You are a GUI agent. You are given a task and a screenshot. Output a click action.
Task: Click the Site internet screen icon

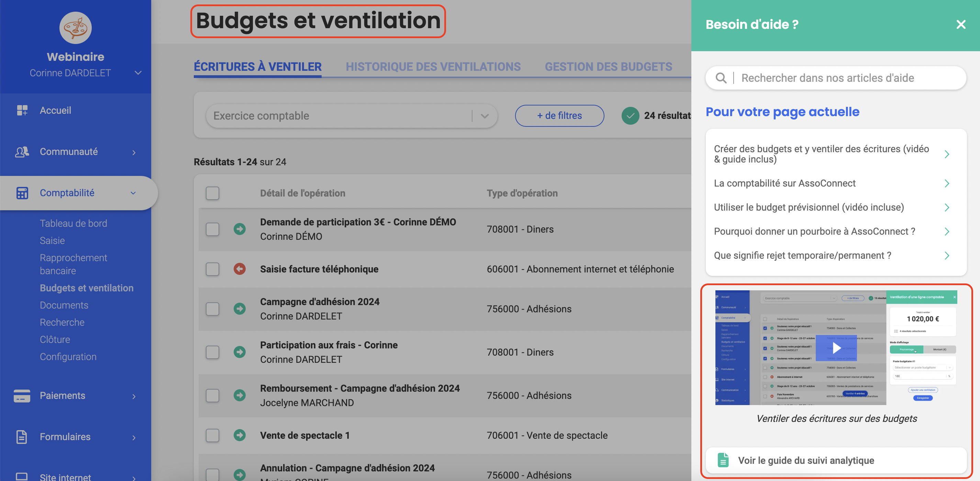click(x=22, y=477)
